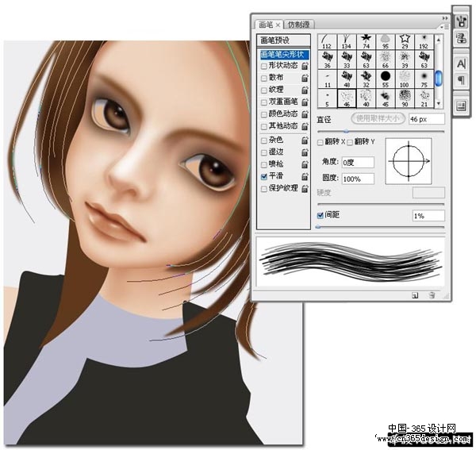Select the maple leaf brush 74
476x450 pixels.
point(366,41)
